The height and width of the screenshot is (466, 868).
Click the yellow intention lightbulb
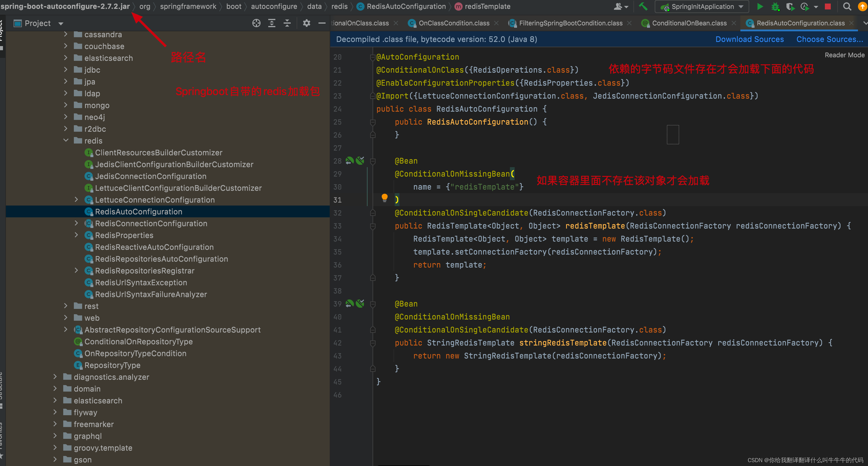tap(384, 198)
